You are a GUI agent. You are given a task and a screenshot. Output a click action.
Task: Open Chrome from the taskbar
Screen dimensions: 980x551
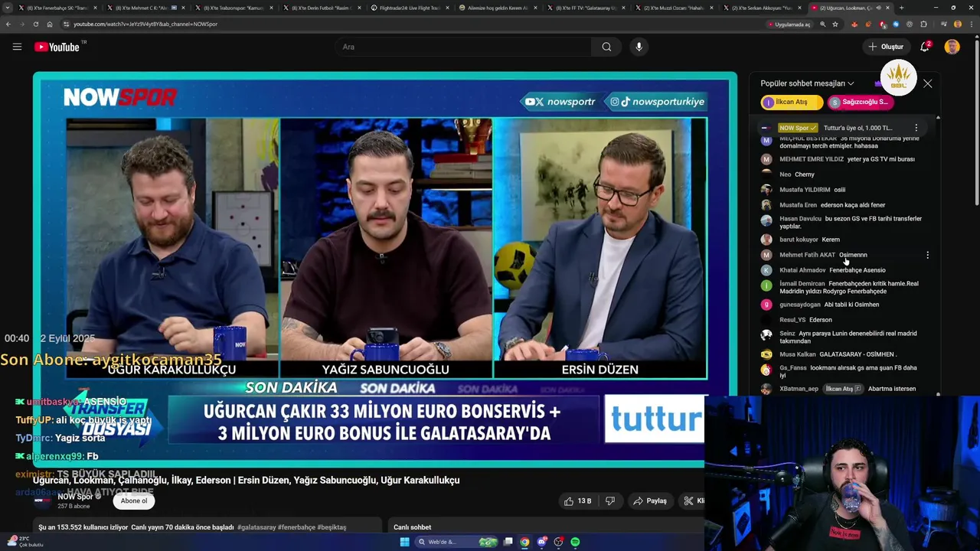coord(524,542)
